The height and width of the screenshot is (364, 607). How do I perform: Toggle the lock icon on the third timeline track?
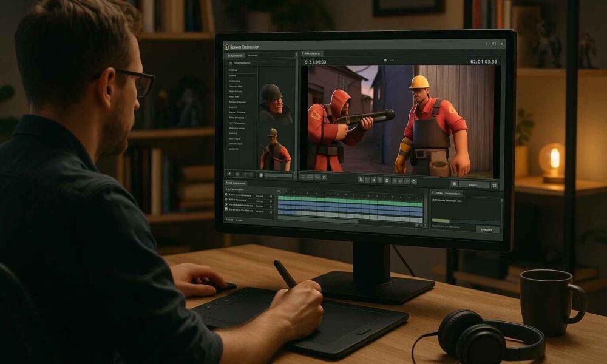(271, 206)
